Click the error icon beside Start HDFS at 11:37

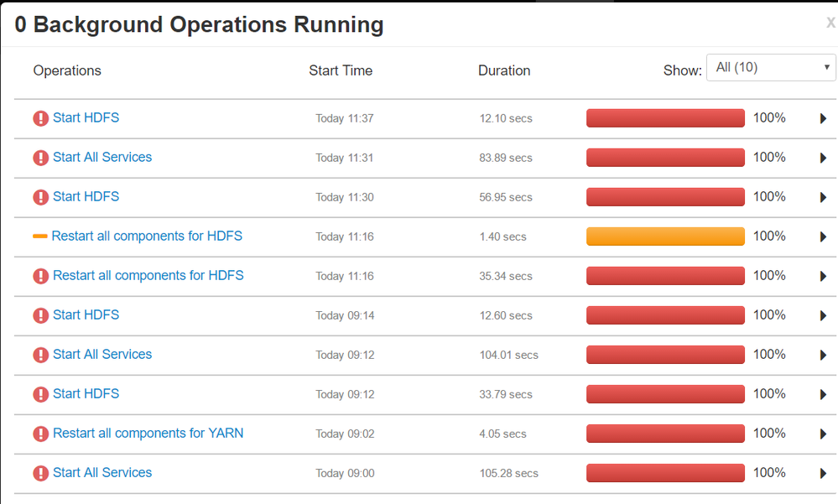click(40, 118)
